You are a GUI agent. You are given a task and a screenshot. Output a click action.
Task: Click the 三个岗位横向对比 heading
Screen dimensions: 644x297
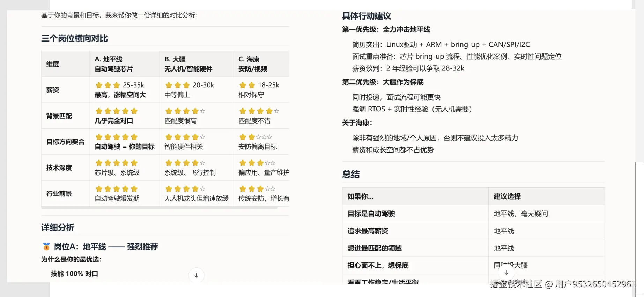click(74, 38)
